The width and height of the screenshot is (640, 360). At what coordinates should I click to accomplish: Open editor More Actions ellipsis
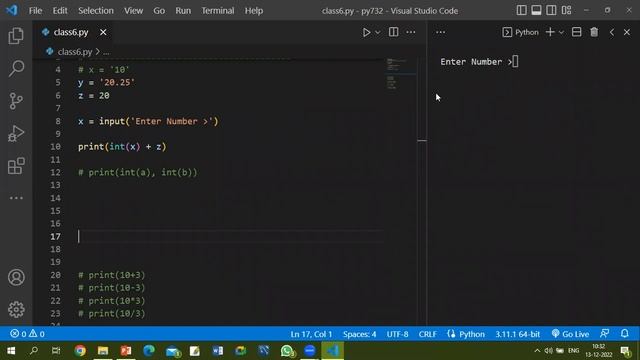tap(411, 32)
